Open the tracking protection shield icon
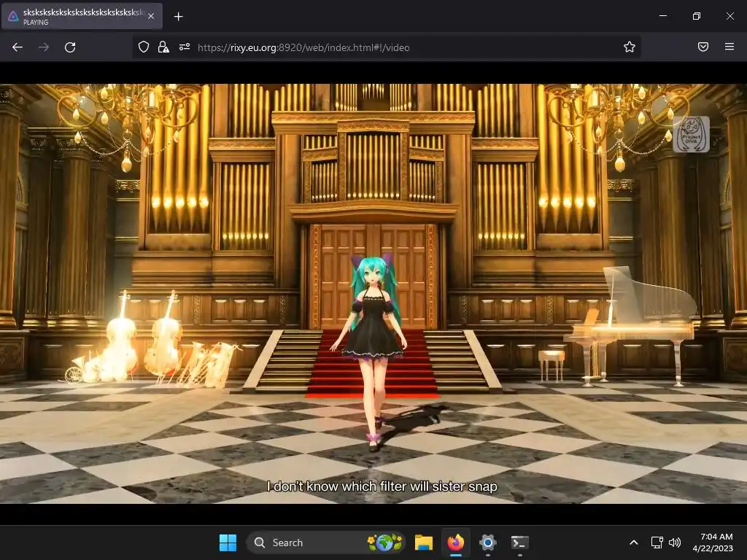 point(144,47)
